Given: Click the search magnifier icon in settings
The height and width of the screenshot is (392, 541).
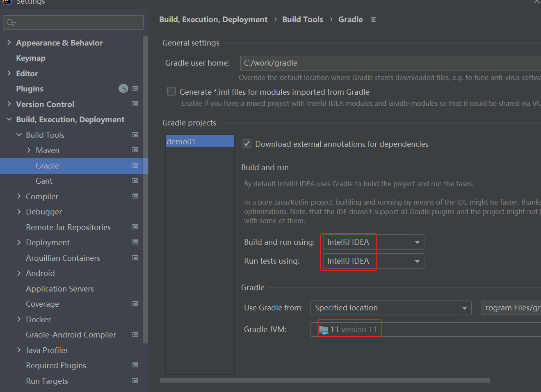Looking at the screenshot, I should pos(11,23).
